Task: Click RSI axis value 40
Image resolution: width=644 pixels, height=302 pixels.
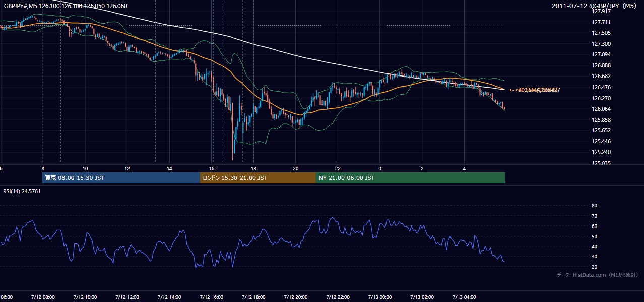Action: coord(594,247)
